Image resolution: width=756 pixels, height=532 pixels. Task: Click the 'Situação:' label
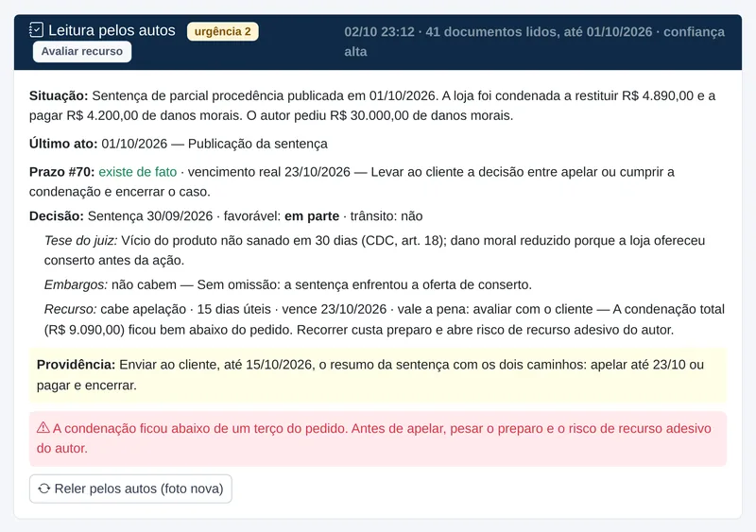click(x=59, y=95)
